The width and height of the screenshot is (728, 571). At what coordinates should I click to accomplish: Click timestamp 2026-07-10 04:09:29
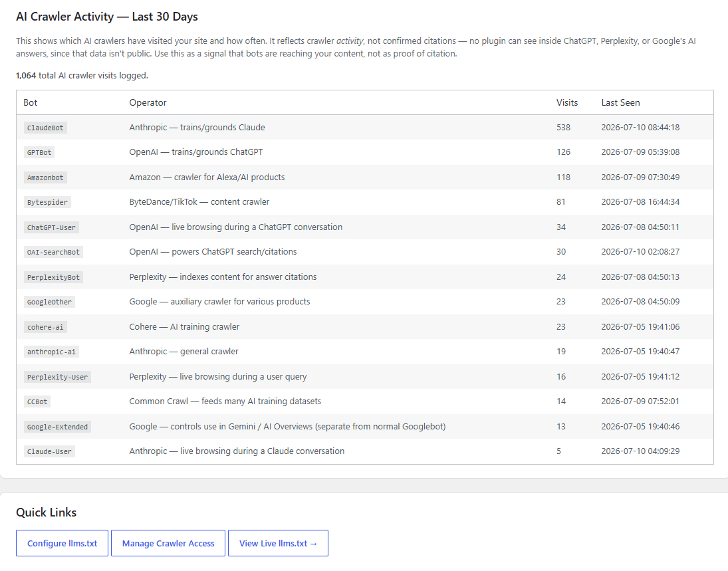[640, 451]
